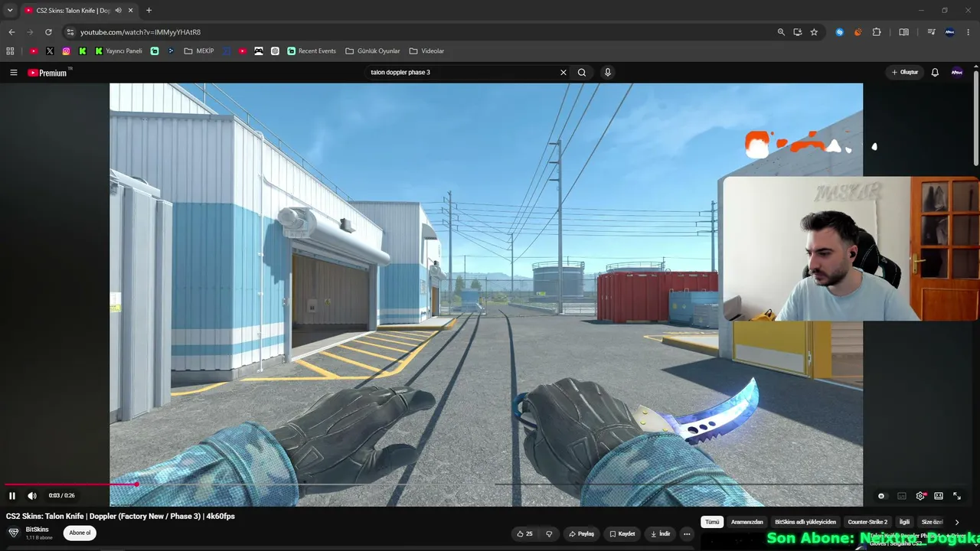The image size is (980, 551).
Task: Close the CS2 Skins tab
Action: 131,11
